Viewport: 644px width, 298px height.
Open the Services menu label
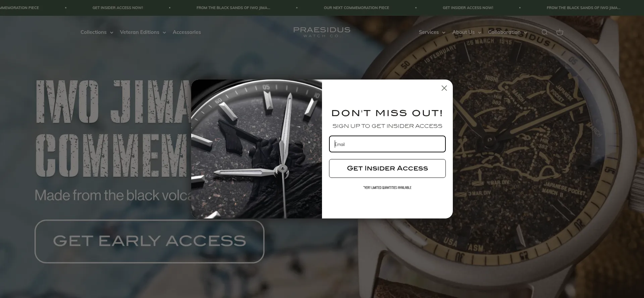click(x=429, y=32)
